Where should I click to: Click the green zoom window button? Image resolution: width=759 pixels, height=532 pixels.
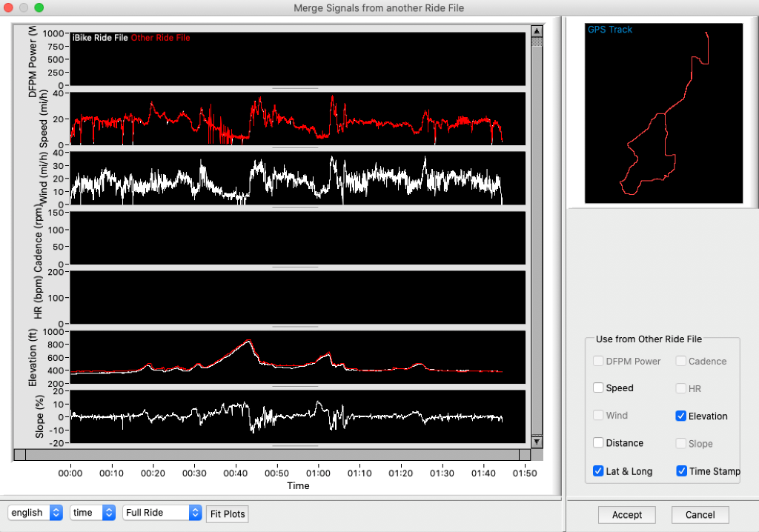pyautogui.click(x=39, y=7)
